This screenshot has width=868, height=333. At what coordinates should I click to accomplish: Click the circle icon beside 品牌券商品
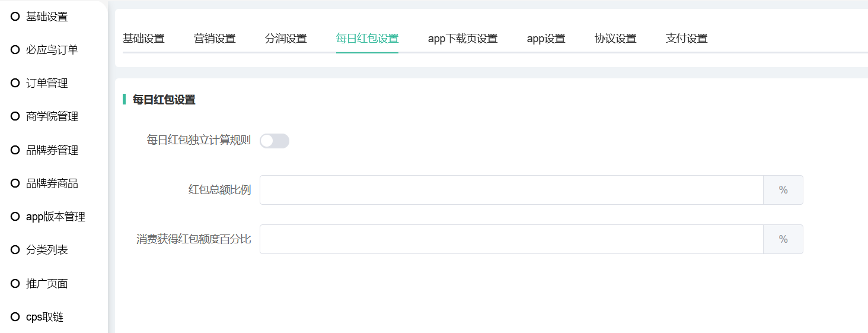(15, 183)
